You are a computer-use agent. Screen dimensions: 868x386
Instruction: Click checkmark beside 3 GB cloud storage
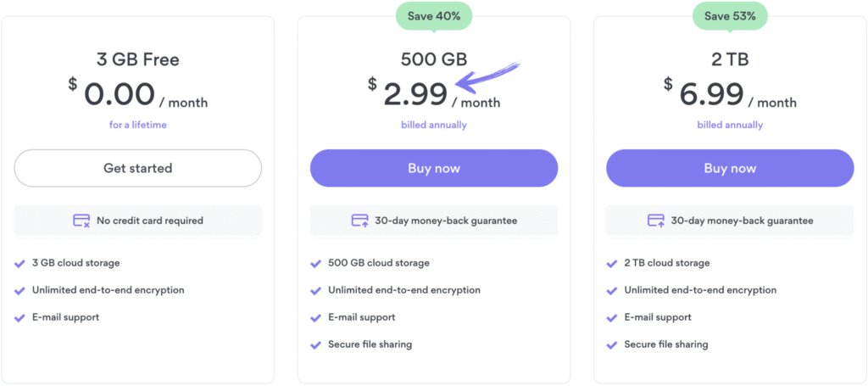(19, 263)
